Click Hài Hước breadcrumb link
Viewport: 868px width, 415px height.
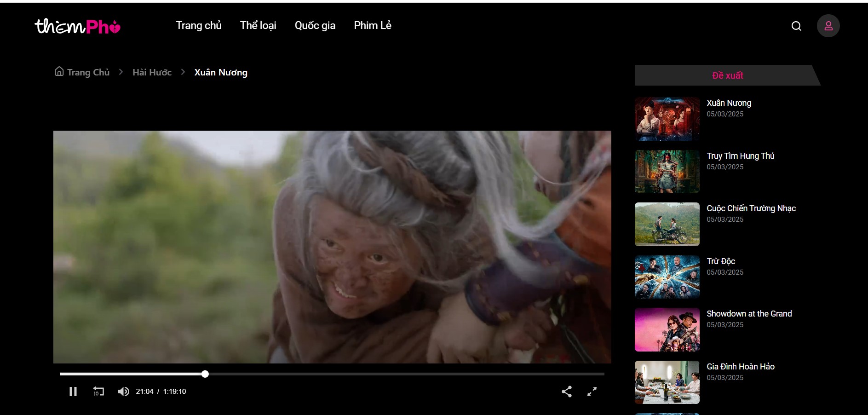(x=152, y=73)
